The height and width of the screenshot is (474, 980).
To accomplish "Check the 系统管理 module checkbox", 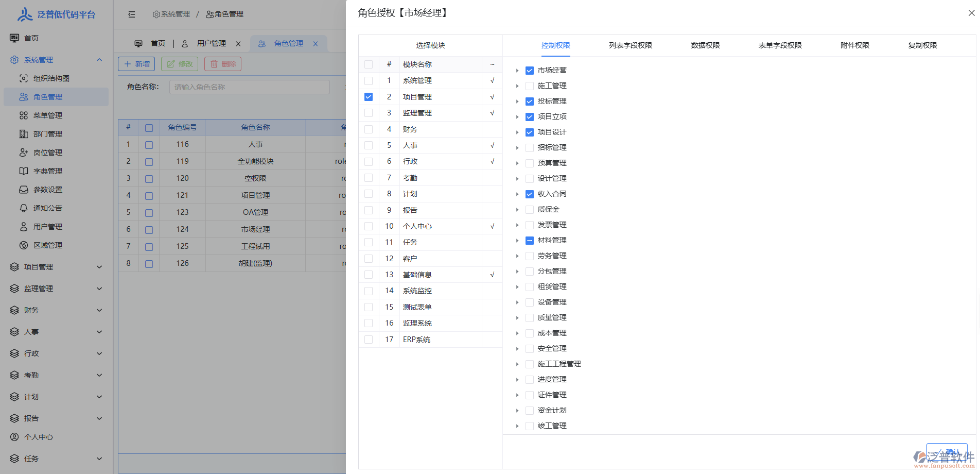I will pos(368,80).
